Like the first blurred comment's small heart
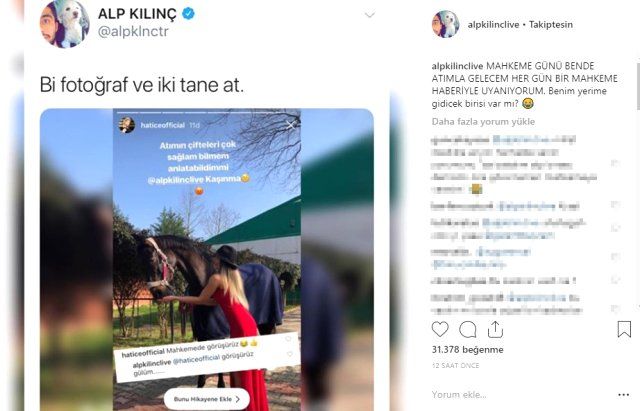Screen dimensions: 640x411 (616, 163)
